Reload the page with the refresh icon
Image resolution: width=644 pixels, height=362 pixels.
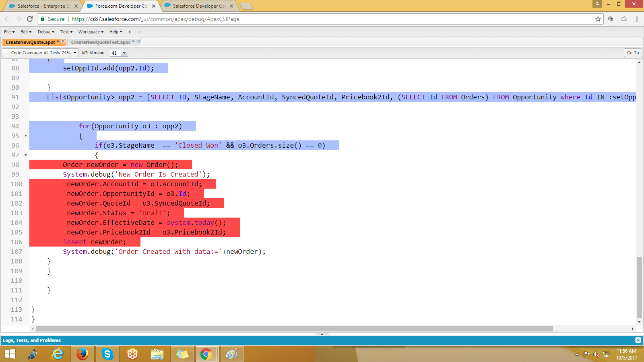pos(30,19)
